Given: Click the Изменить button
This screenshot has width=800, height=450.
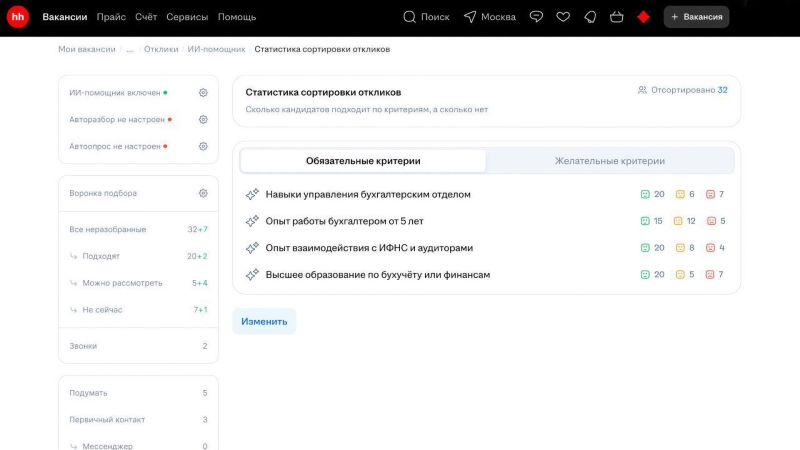Looking at the screenshot, I should pos(264,321).
